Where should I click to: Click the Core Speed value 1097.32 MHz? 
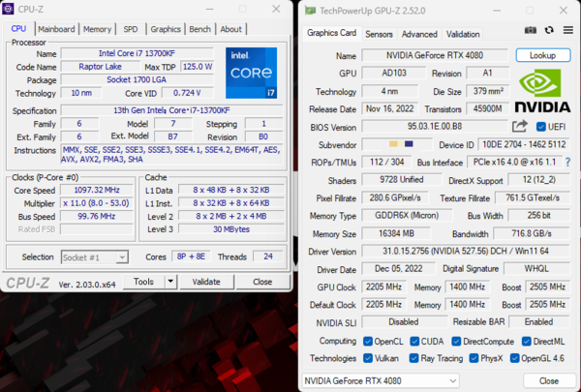tap(97, 190)
